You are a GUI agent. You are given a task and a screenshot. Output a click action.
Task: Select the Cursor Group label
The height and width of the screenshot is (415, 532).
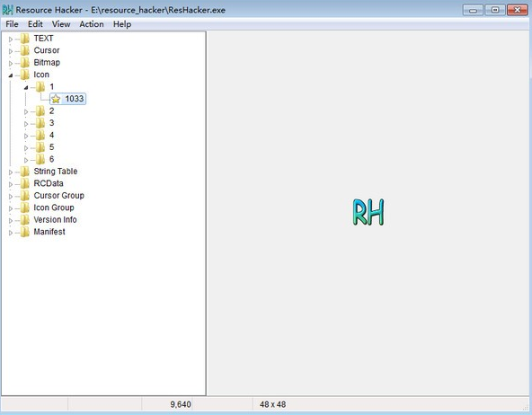[x=59, y=196]
